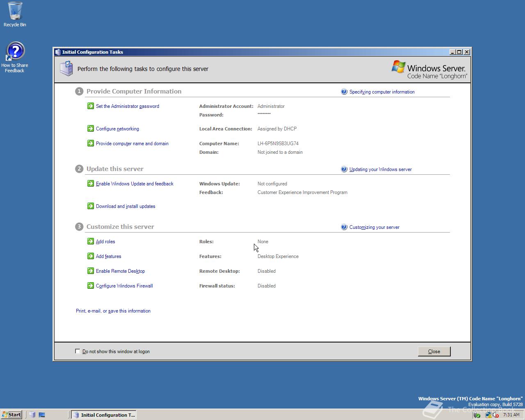This screenshot has height=420, width=525.
Task: Click green arrow beside Enable Remote Desktop
Action: point(91,271)
